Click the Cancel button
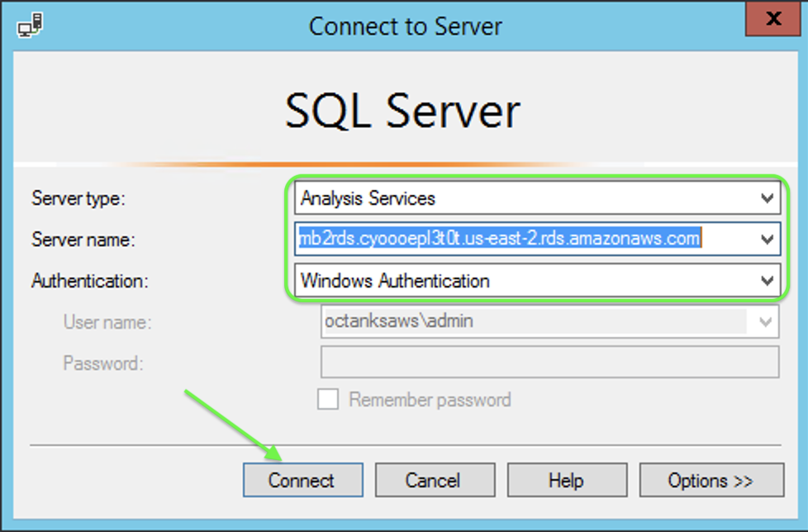Viewport: 808px width, 532px height. click(435, 480)
